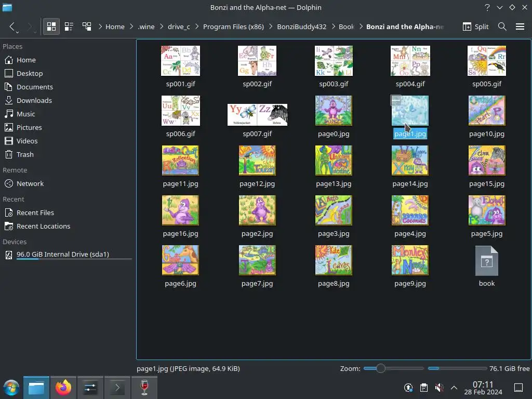Click the sp003.gif file name

click(334, 84)
